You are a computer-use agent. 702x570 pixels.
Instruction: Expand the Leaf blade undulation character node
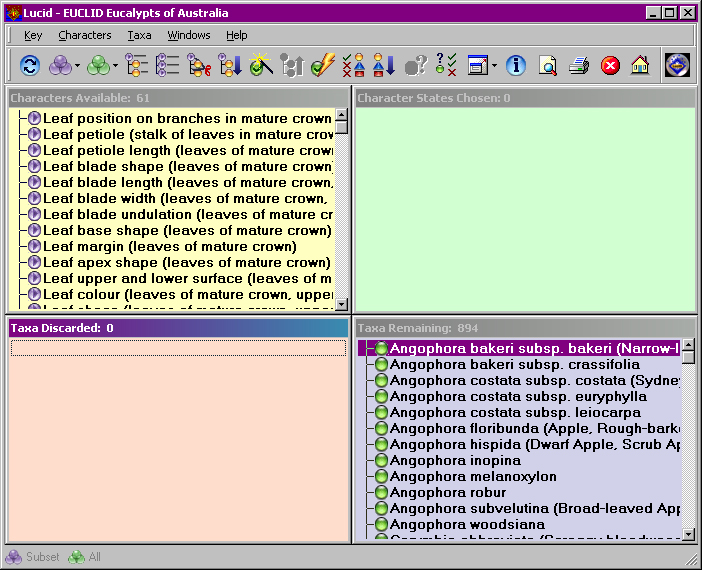(x=34, y=214)
